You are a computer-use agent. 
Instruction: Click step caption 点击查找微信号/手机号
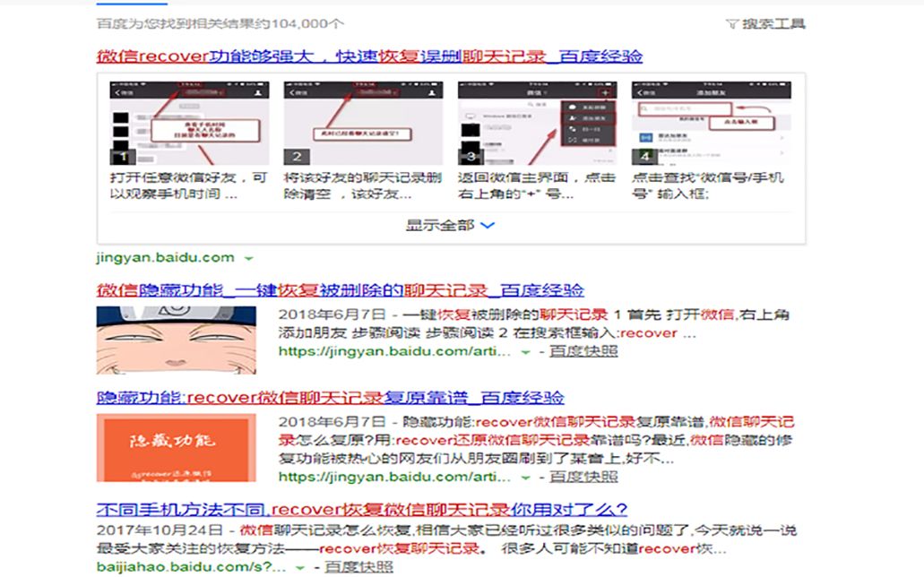[x=708, y=185]
